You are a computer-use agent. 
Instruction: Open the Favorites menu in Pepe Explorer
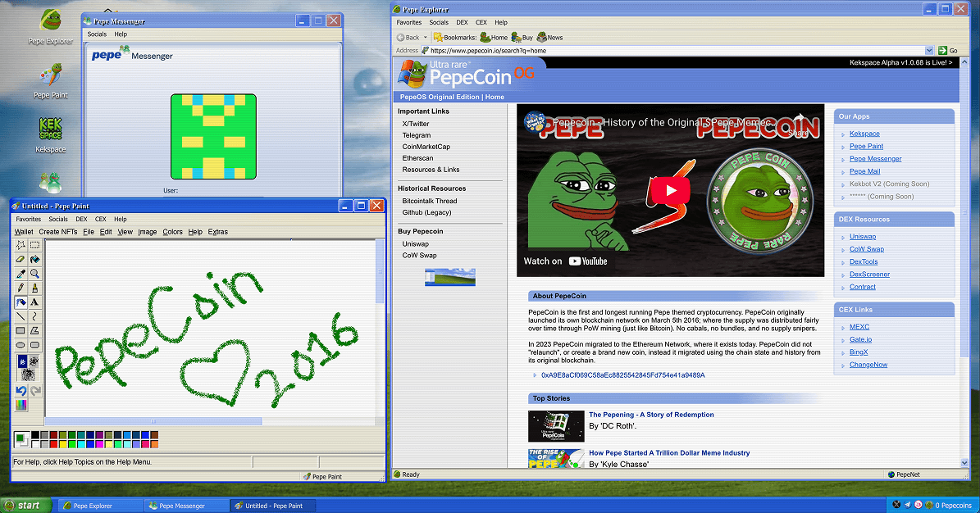(408, 22)
